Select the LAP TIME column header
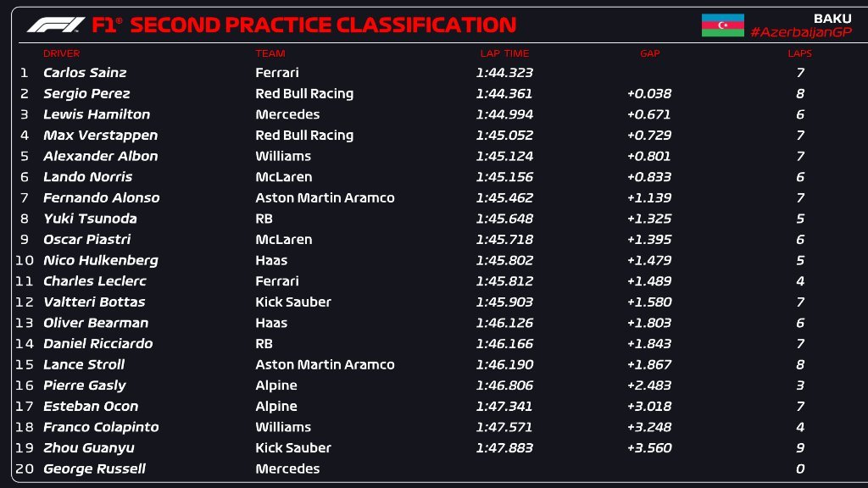This screenshot has height=488, width=868. click(x=504, y=53)
